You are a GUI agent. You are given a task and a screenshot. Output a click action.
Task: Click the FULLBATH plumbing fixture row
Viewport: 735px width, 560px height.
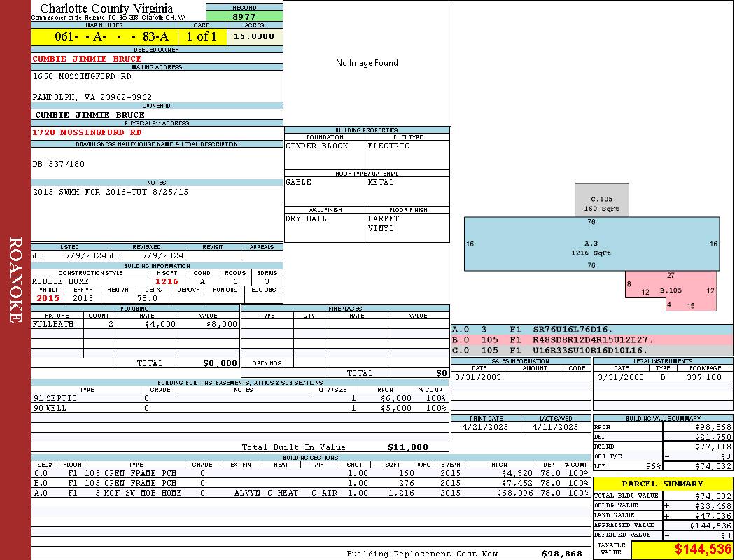(x=136, y=325)
